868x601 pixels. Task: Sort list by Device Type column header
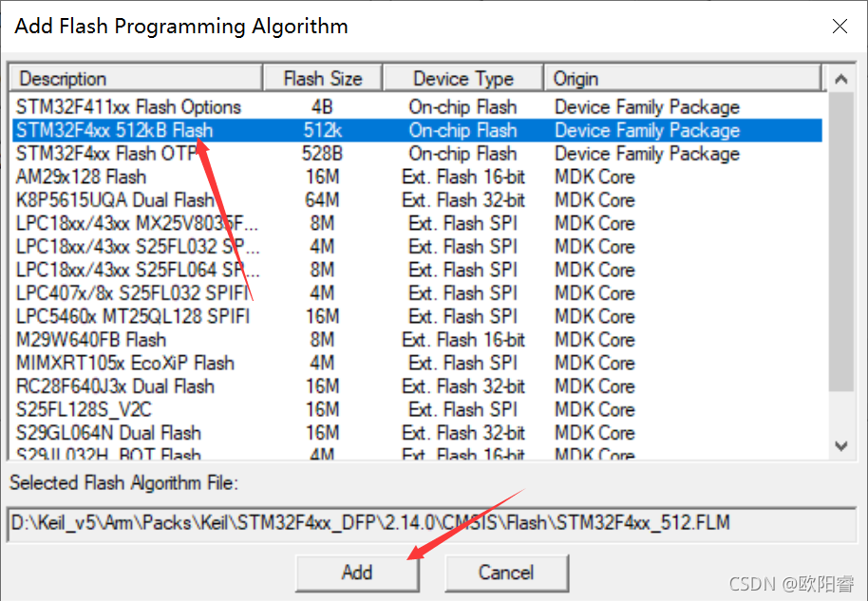click(x=462, y=79)
